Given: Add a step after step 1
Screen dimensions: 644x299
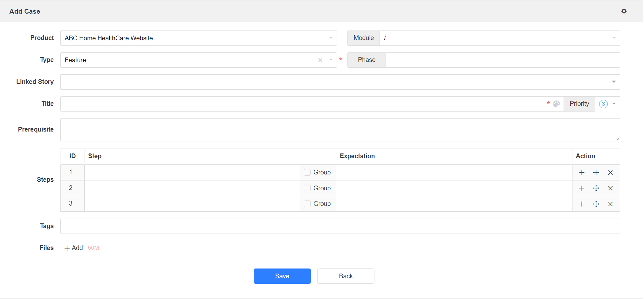Looking at the screenshot, I should tap(582, 173).
